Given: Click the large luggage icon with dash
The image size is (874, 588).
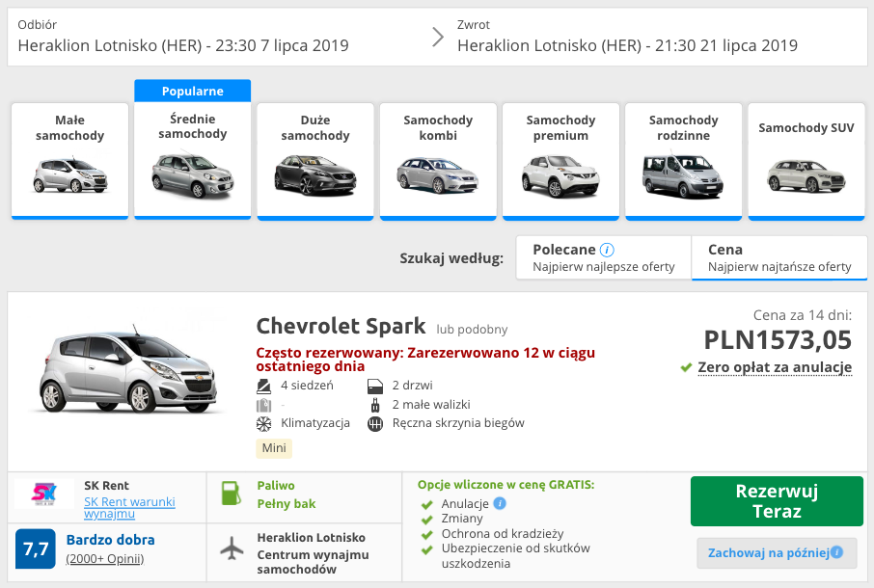Looking at the screenshot, I should (263, 405).
